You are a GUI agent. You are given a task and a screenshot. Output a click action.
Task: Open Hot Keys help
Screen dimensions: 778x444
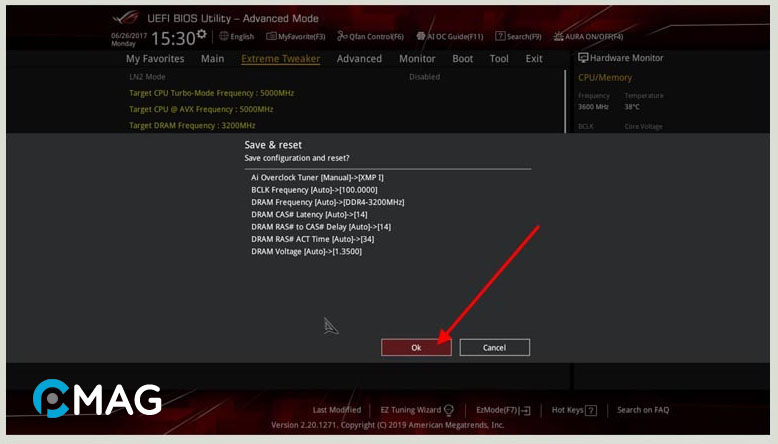[x=574, y=410]
